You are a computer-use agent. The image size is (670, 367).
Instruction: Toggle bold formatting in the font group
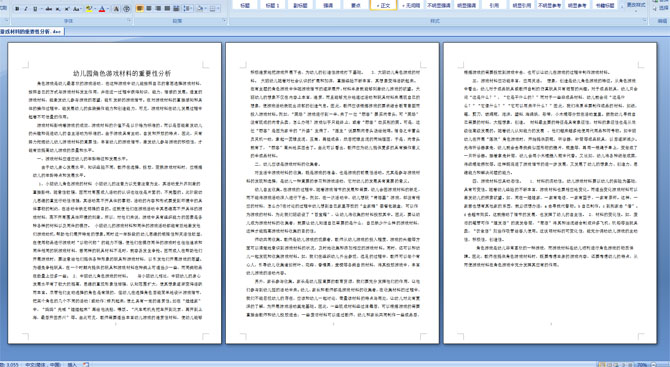click(17, 9)
